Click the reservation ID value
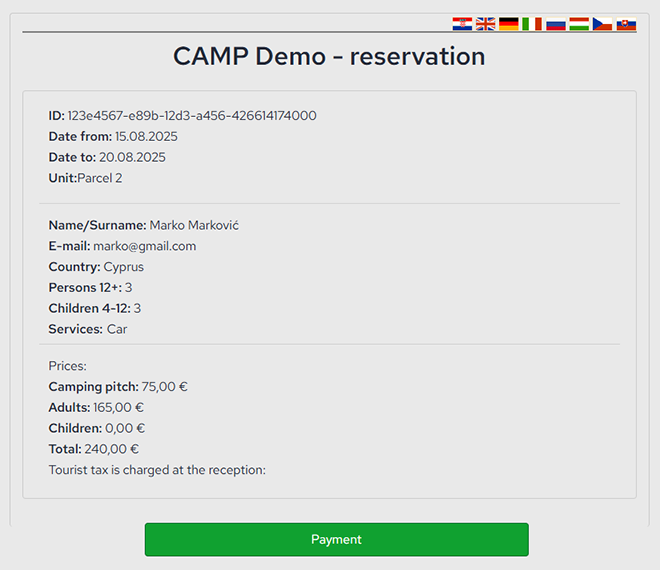Image resolution: width=660 pixels, height=570 pixels. coord(192,116)
